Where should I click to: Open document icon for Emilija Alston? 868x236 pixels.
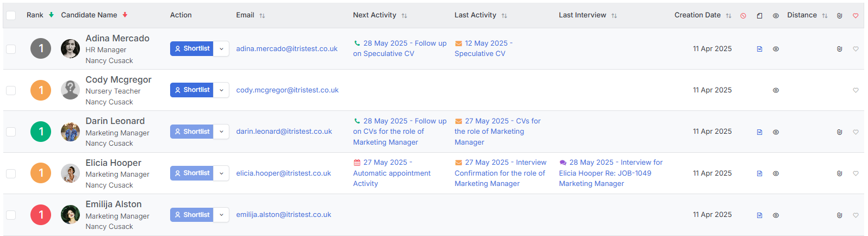tap(759, 215)
